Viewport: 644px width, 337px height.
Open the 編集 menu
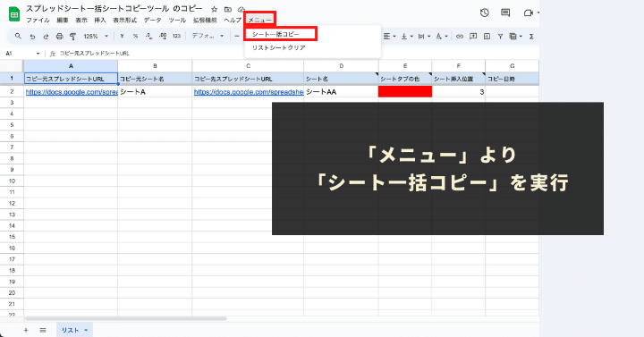point(63,21)
